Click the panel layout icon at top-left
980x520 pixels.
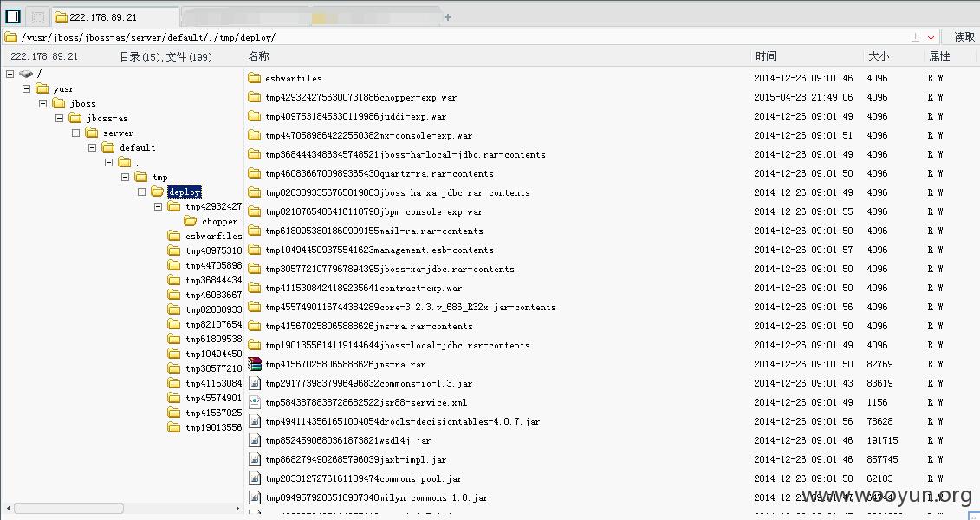13,16
